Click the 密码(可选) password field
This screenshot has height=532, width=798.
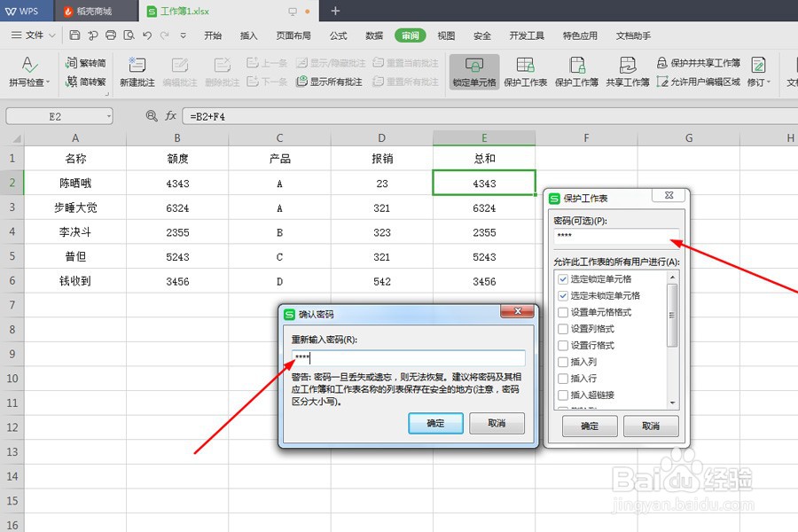click(x=616, y=236)
